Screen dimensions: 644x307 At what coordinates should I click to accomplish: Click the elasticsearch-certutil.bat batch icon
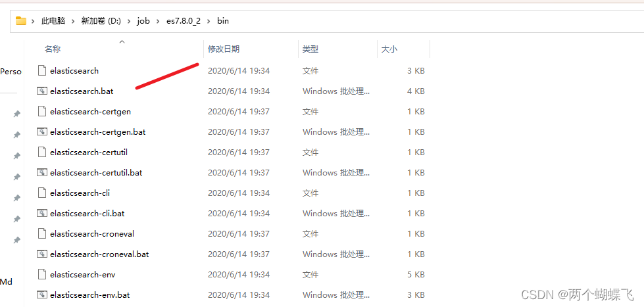click(x=41, y=172)
